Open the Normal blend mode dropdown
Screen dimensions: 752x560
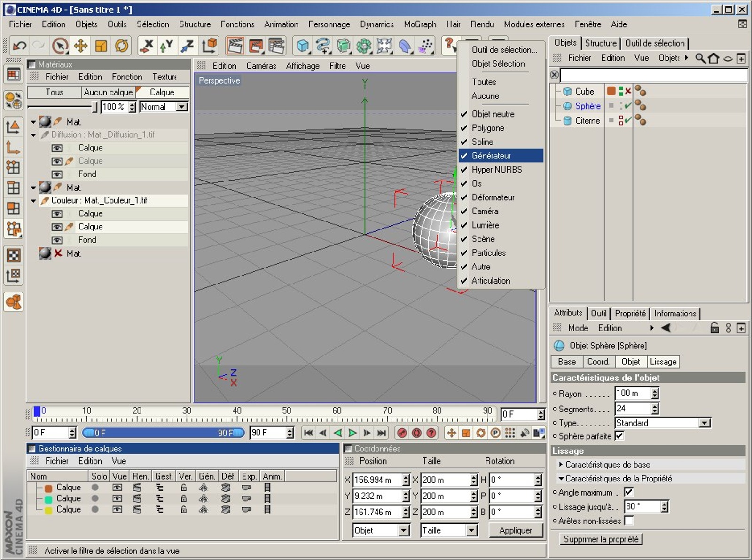coord(181,107)
